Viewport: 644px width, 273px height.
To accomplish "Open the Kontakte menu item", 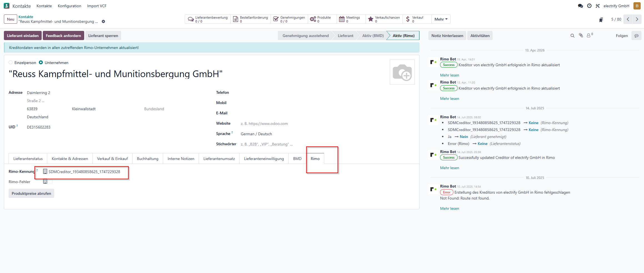I will pos(44,6).
